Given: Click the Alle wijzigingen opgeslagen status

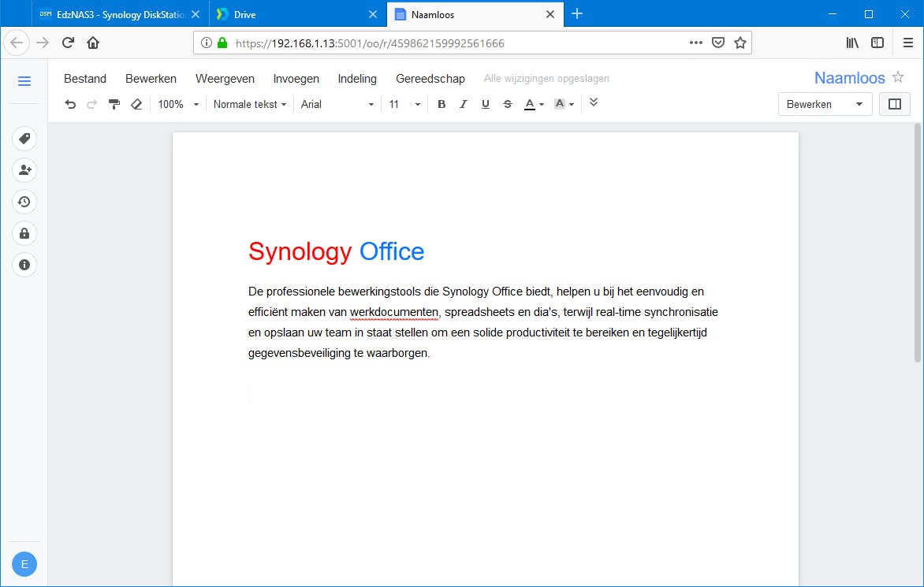Looking at the screenshot, I should click(546, 78).
